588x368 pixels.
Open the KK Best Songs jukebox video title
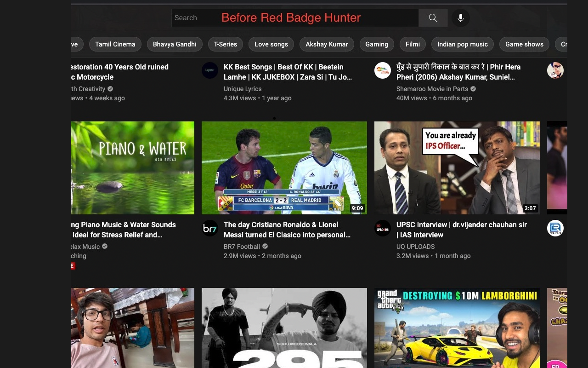(288, 72)
